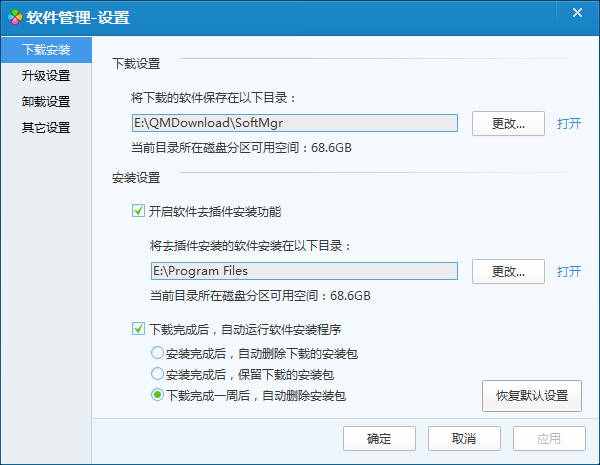Select the 下载安装 tab

(x=46, y=50)
